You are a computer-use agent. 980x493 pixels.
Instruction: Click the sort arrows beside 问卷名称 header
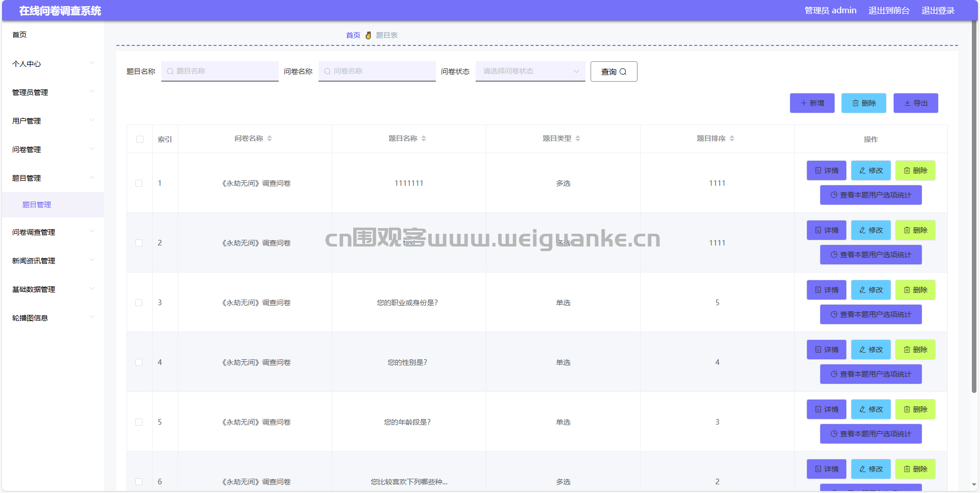tap(269, 139)
